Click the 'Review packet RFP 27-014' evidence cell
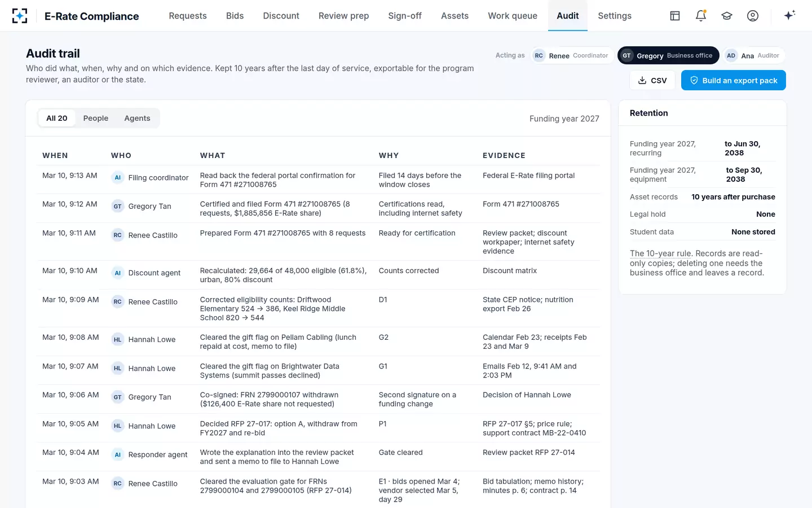Viewport: 812px width, 508px height. pyautogui.click(x=529, y=452)
